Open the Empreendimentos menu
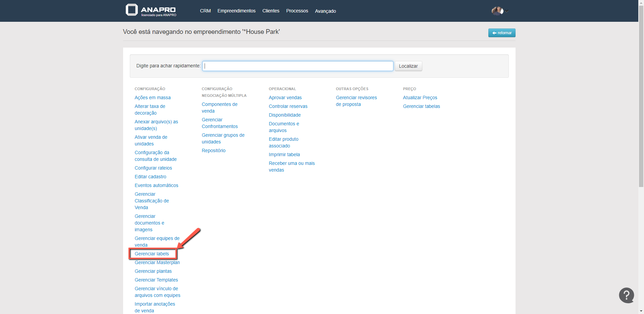Screen dimensions: 644x314 click(x=236, y=11)
